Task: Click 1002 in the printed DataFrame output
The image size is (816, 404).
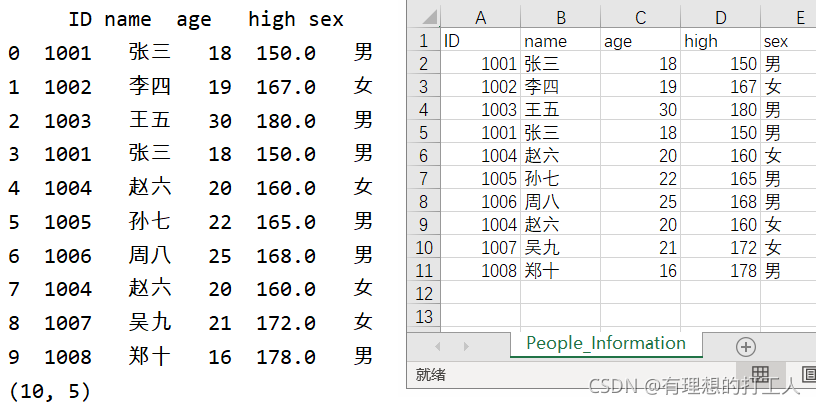Action: point(68,86)
